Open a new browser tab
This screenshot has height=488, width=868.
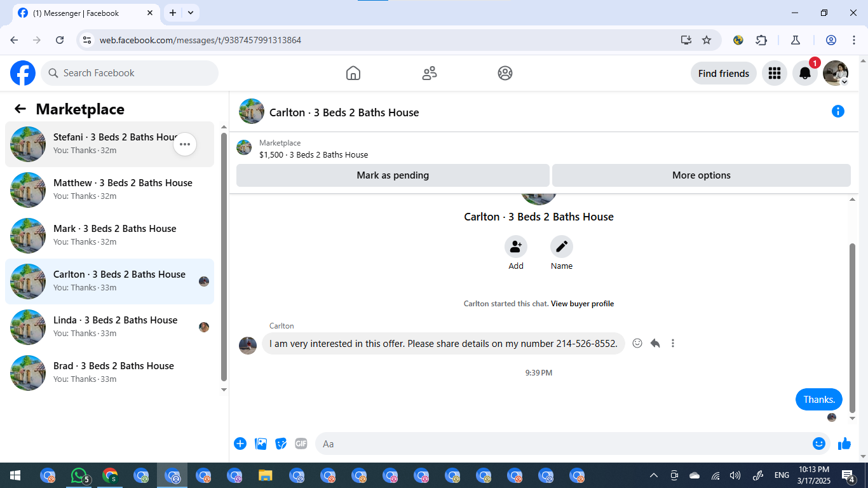click(x=173, y=13)
